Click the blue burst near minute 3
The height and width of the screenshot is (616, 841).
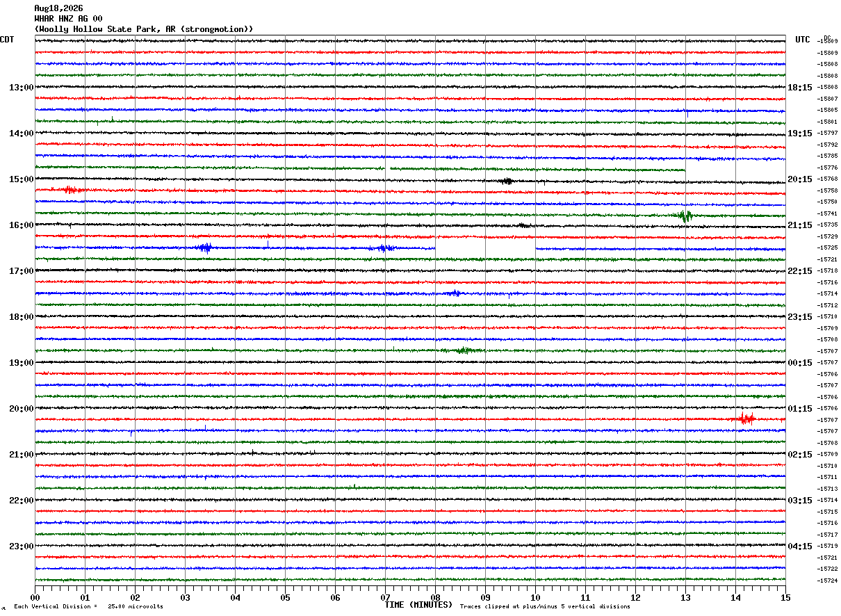point(205,248)
